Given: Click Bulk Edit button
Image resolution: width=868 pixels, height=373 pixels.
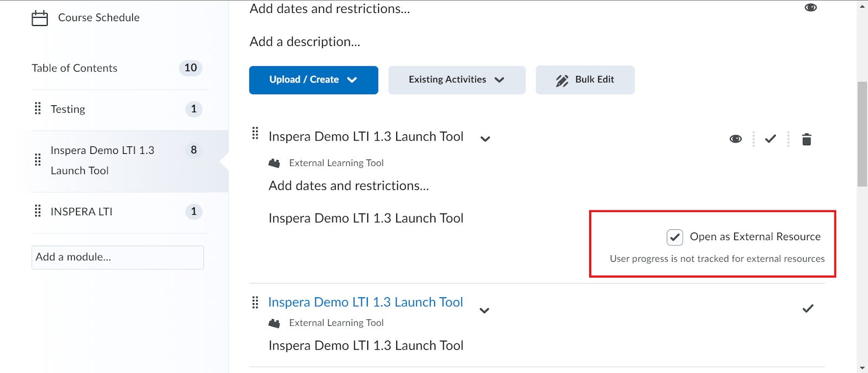Looking at the screenshot, I should [585, 80].
